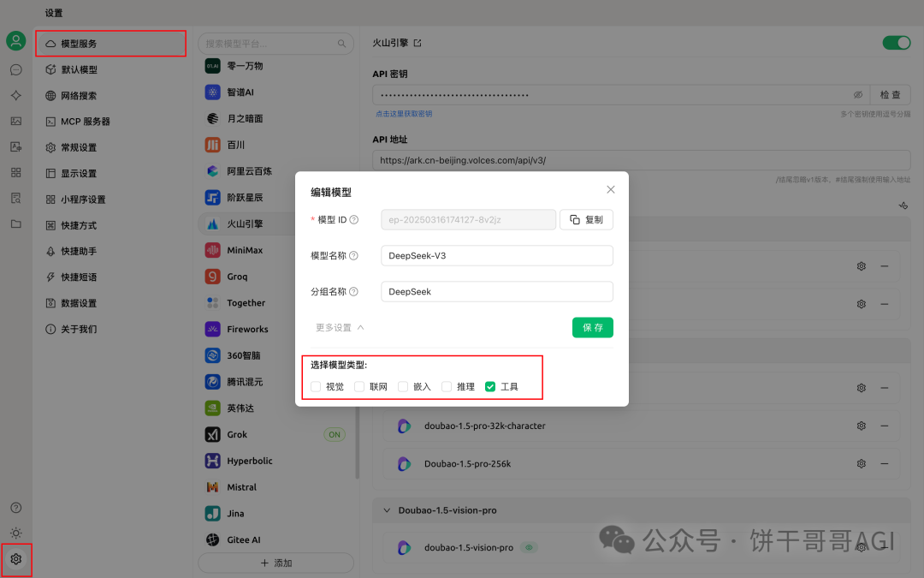Check the 视觉 model type checkbox
924x578 pixels.
pos(316,387)
